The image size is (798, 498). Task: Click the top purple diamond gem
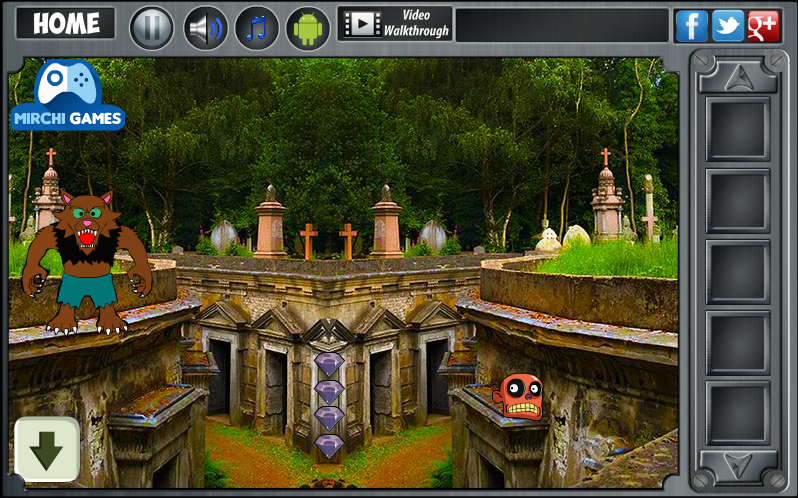(x=329, y=364)
